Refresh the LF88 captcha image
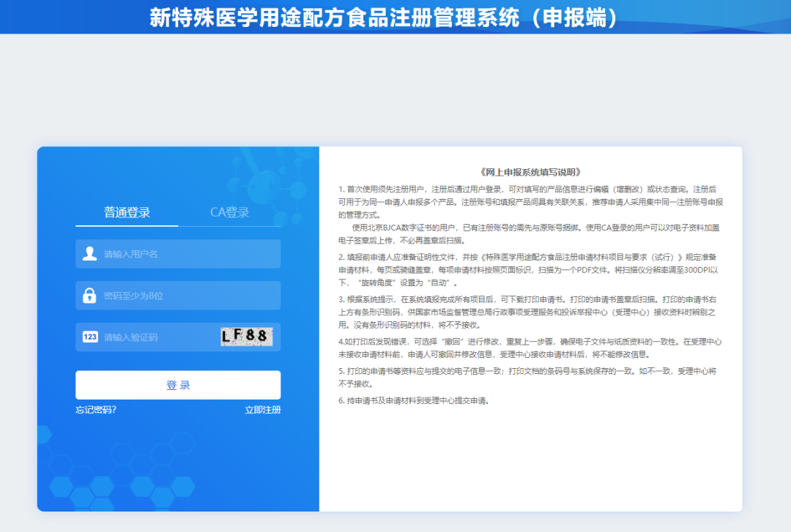This screenshot has height=532, width=791. (247, 337)
